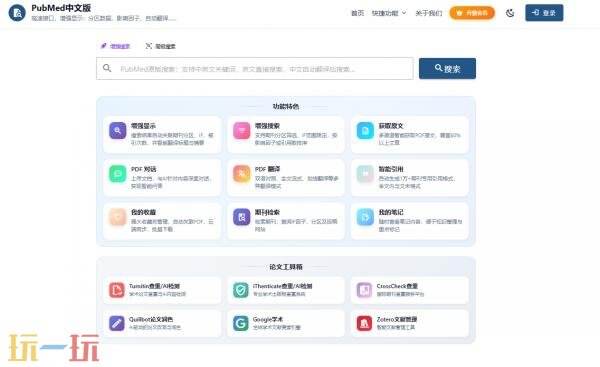Click the iThenticate green shield icon
This screenshot has width=600, height=367.
point(241,290)
